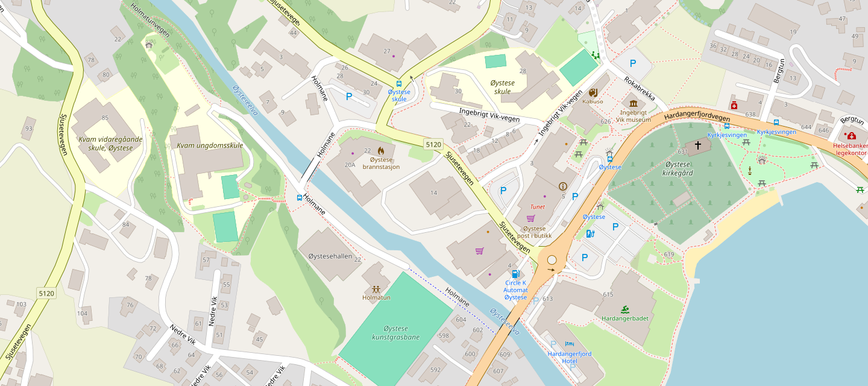Screen dimensions: 868x386
Task: Click the Kabuso arts centre icon
Action: (593, 92)
